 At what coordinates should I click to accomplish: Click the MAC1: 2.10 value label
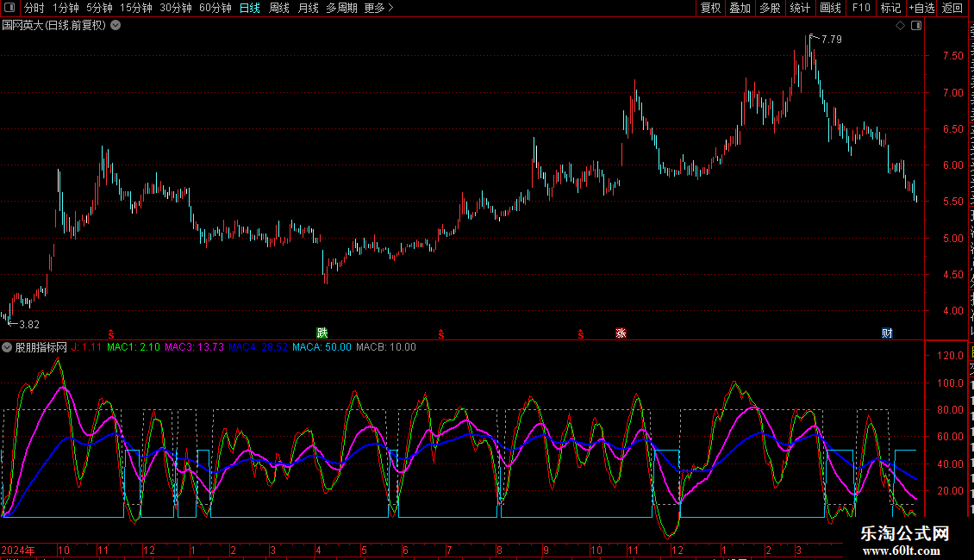click(134, 348)
